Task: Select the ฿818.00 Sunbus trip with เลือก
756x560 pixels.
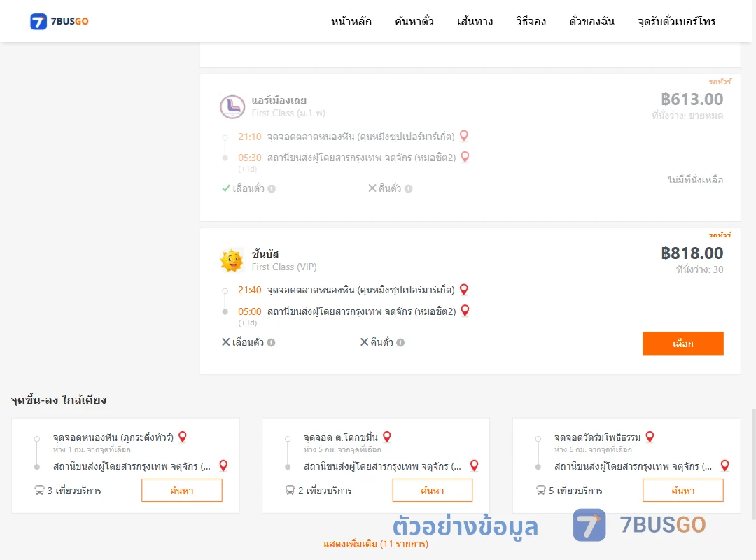Action: pos(682,344)
